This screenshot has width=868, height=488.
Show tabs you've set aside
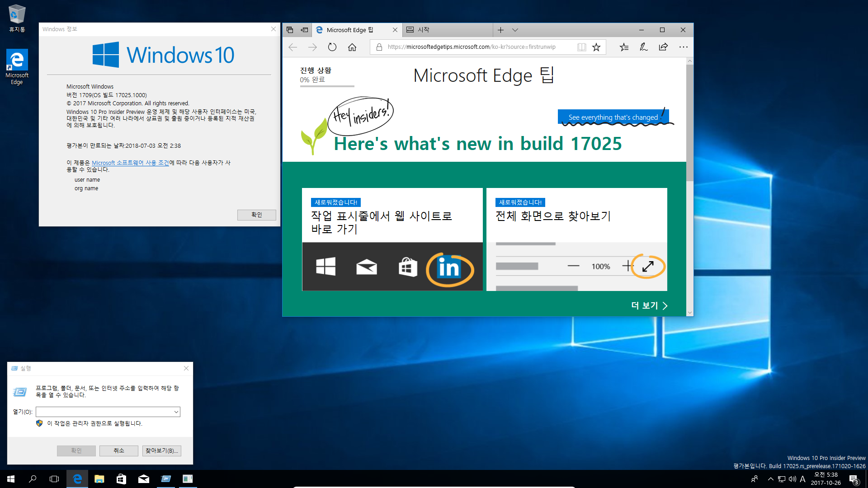coord(290,30)
